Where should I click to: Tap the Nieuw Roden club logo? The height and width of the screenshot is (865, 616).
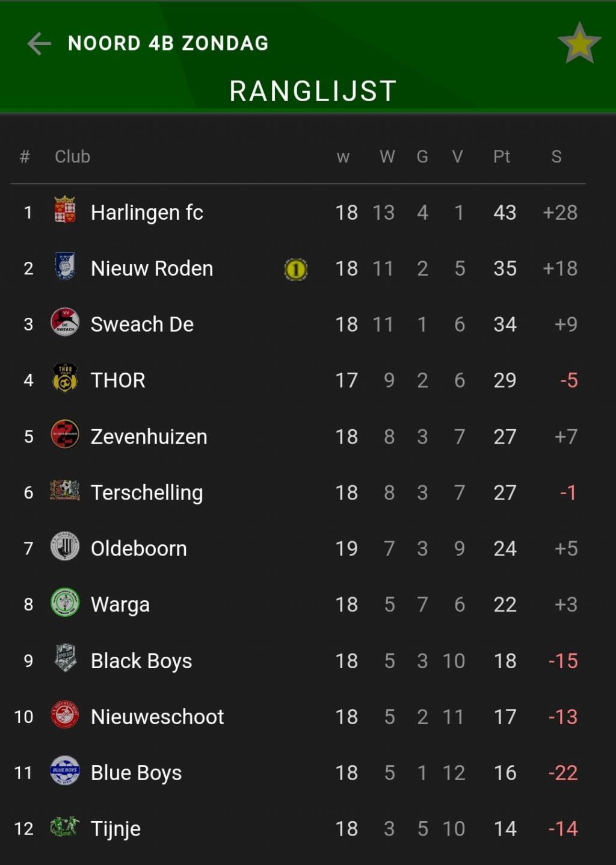[65, 266]
